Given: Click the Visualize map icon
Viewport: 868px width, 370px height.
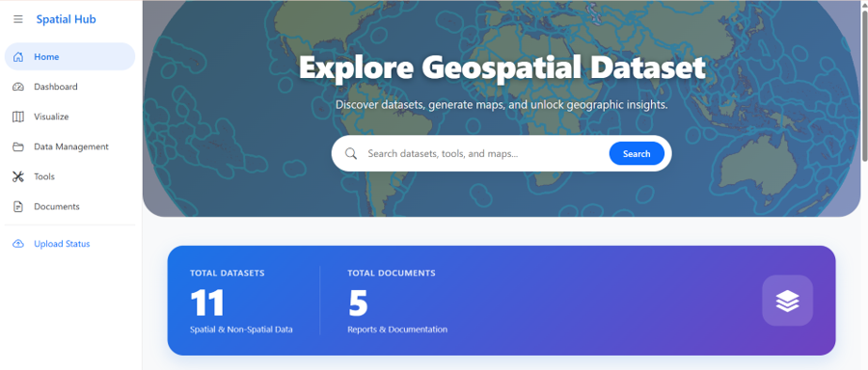Looking at the screenshot, I should [x=18, y=117].
